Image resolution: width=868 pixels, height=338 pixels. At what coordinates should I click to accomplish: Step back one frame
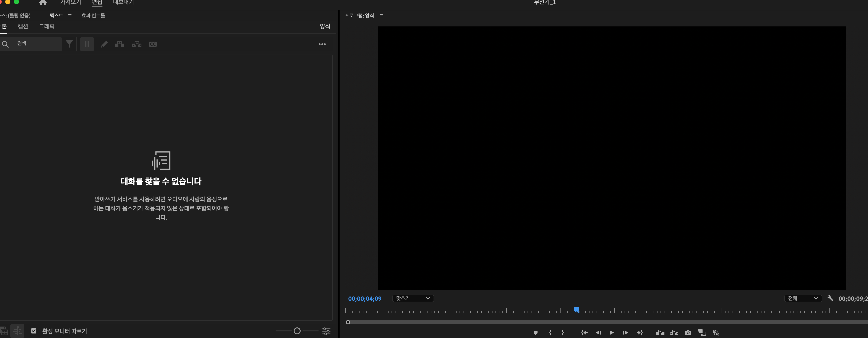click(598, 333)
